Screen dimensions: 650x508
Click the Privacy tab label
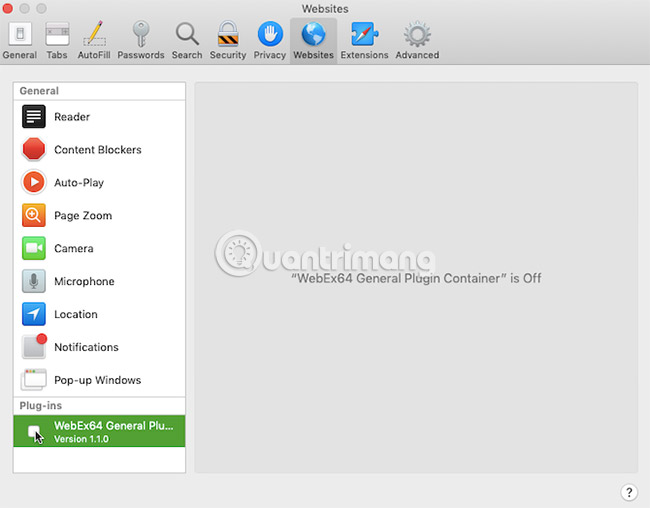pyautogui.click(x=270, y=55)
